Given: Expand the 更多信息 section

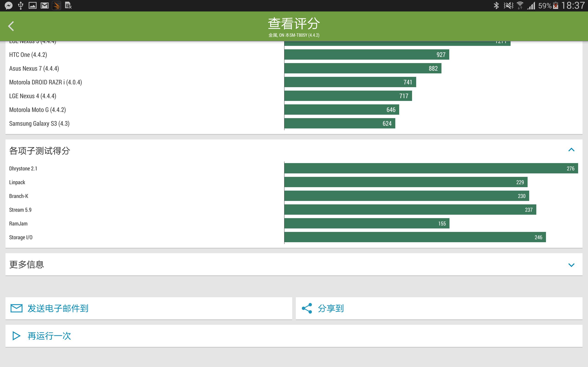Looking at the screenshot, I should 571,265.
